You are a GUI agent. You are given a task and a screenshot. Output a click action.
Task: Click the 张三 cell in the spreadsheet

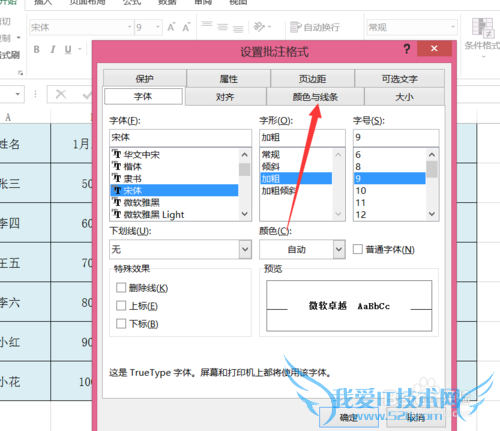(x=25, y=183)
